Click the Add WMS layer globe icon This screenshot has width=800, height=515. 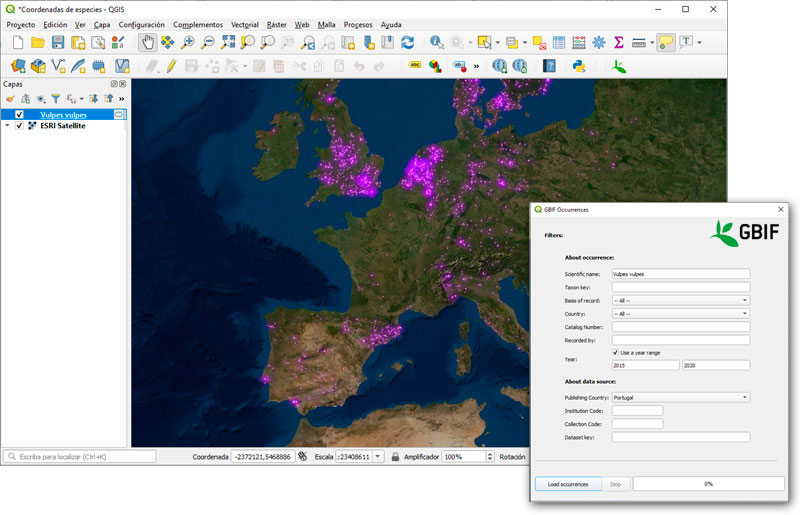click(499, 66)
